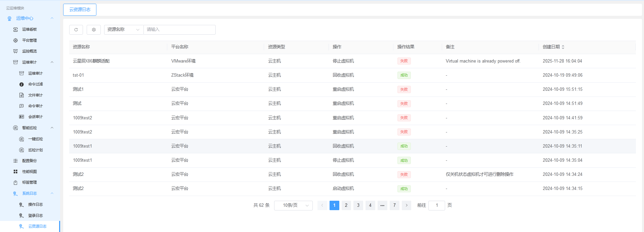The height and width of the screenshot is (232, 644).
Task: Click the 前往 page number input
Action: (x=437, y=205)
